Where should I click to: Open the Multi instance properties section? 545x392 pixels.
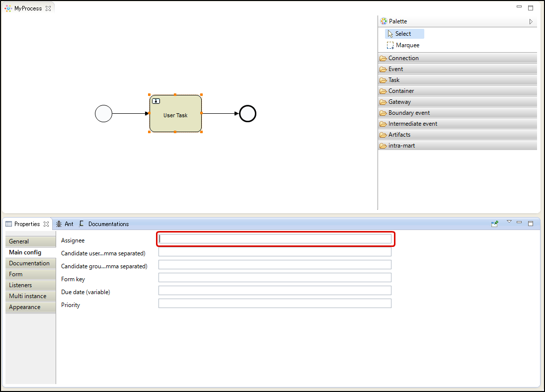coord(31,296)
